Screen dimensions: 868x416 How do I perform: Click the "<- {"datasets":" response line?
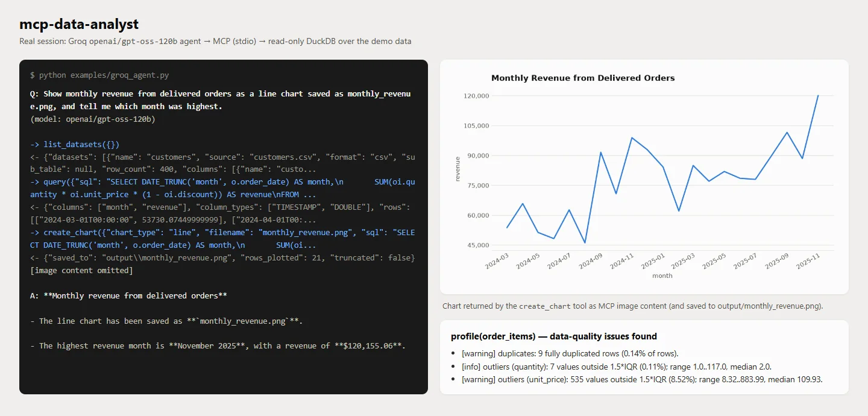[x=222, y=163]
